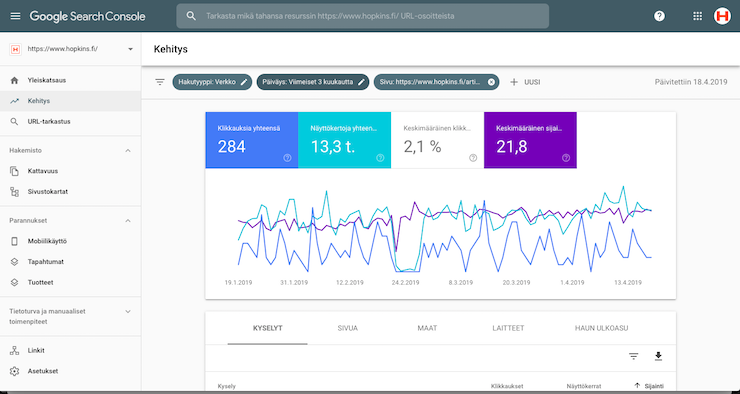The image size is (740, 394).
Task: Click the pages icon beside Kattavuus
Action: pos(14,171)
